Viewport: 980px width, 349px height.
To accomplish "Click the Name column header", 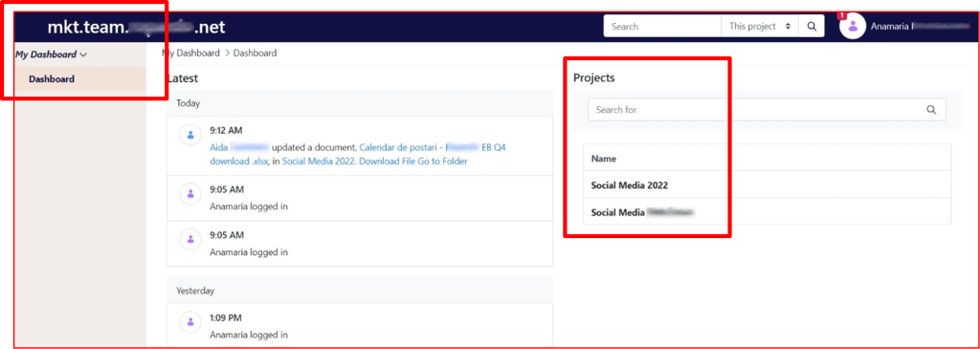I will click(x=604, y=160).
